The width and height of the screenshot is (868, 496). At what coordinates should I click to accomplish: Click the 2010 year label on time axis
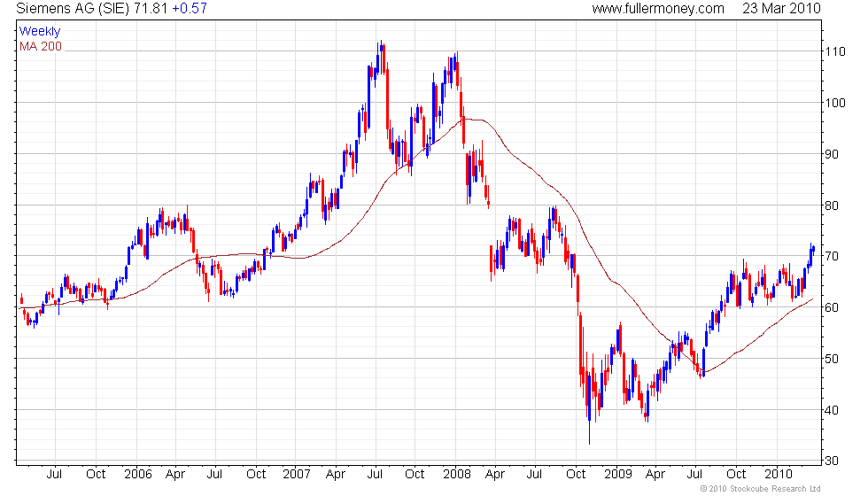pos(779,474)
